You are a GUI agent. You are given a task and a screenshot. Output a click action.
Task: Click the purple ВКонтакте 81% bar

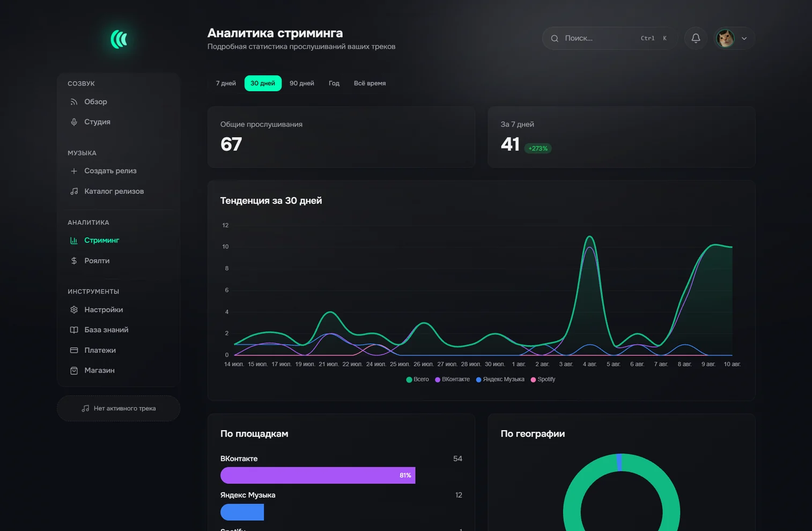point(318,475)
